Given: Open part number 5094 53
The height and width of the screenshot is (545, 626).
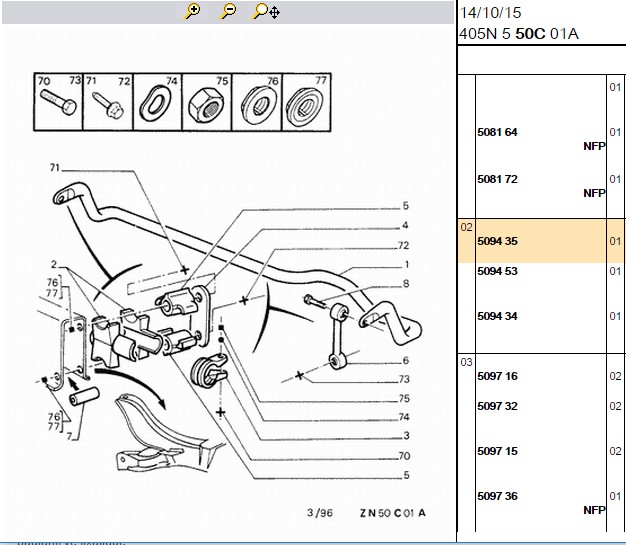Looking at the screenshot, I should click(x=497, y=272).
